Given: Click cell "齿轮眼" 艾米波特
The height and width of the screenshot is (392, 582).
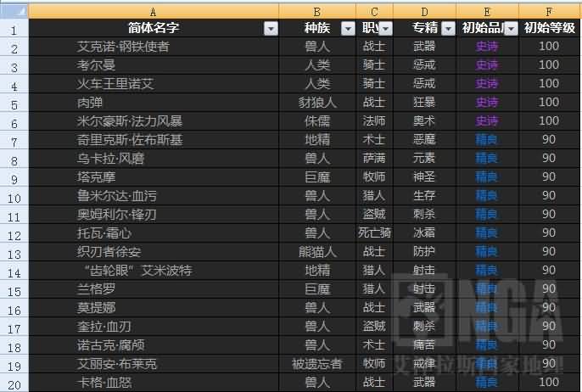Looking at the screenshot, I should 154,271.
